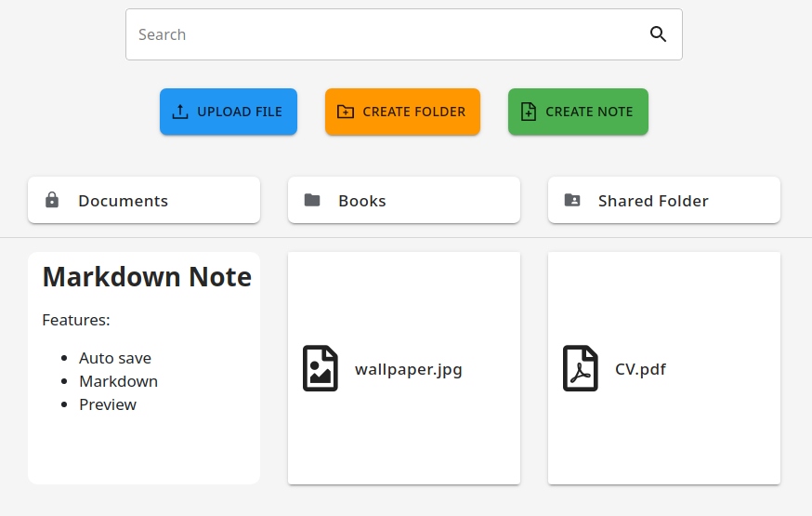
Task: Click the folder icon beside Books
Action: (312, 200)
